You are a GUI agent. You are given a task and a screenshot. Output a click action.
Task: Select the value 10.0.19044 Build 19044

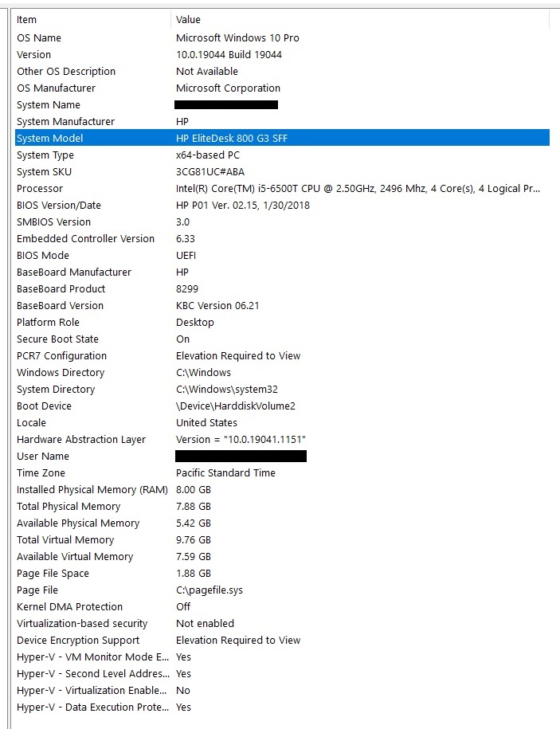coord(229,54)
